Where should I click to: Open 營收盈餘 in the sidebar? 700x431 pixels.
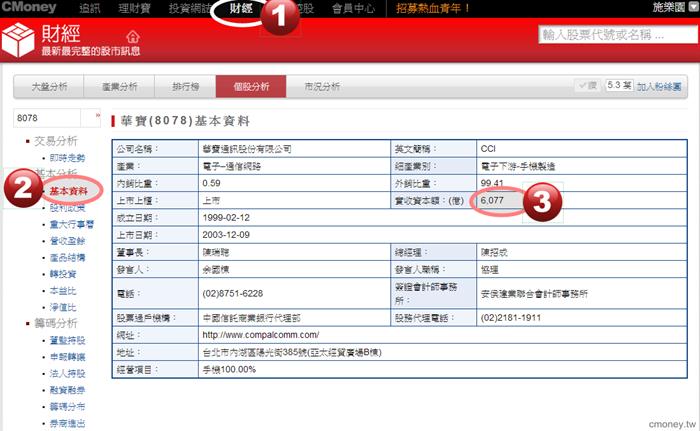[67, 241]
